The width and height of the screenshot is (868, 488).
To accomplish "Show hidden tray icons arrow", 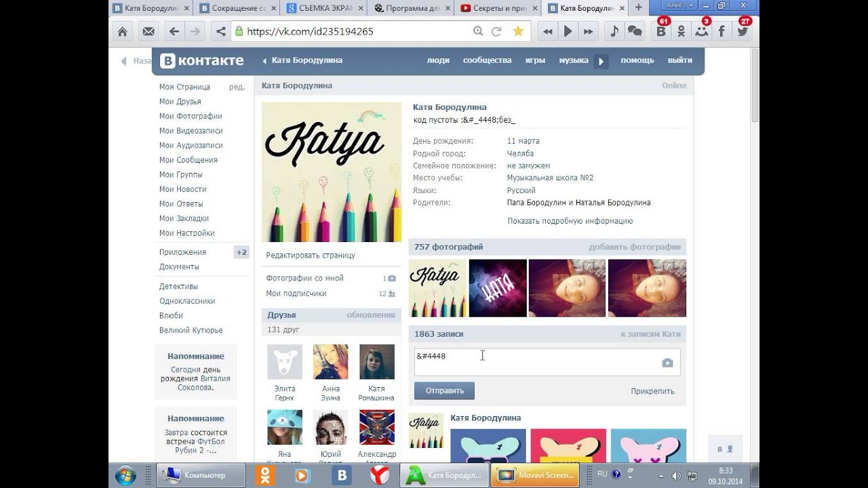I will 660,475.
